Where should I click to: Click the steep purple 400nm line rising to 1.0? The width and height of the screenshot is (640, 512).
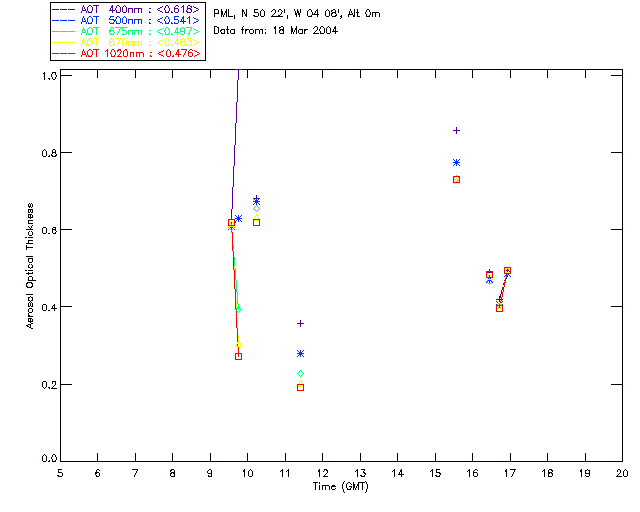(x=235, y=145)
